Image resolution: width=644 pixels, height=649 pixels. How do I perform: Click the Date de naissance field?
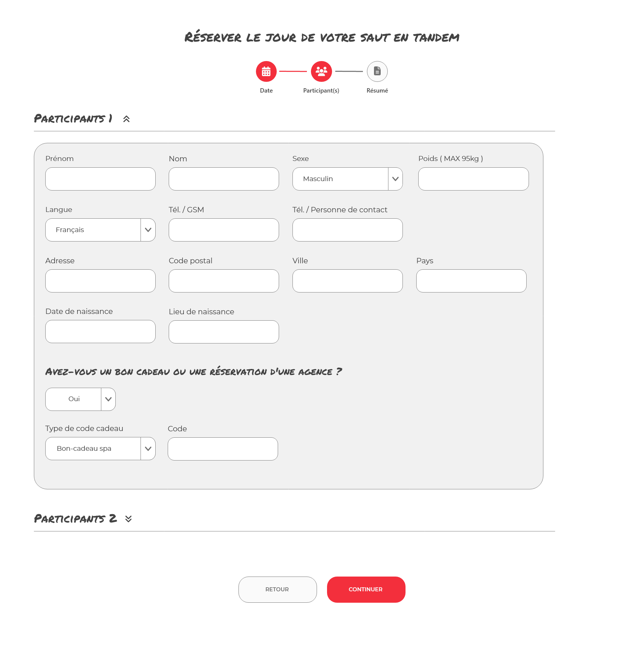pos(100,332)
